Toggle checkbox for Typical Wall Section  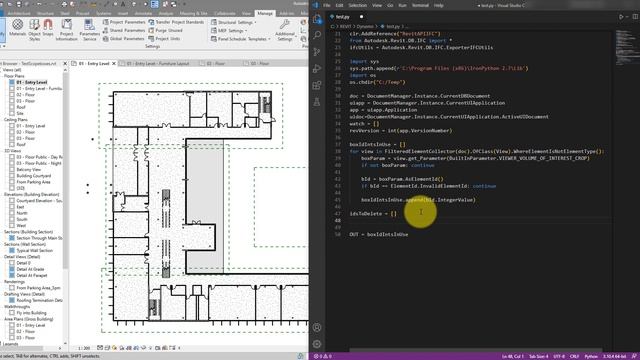12,250
